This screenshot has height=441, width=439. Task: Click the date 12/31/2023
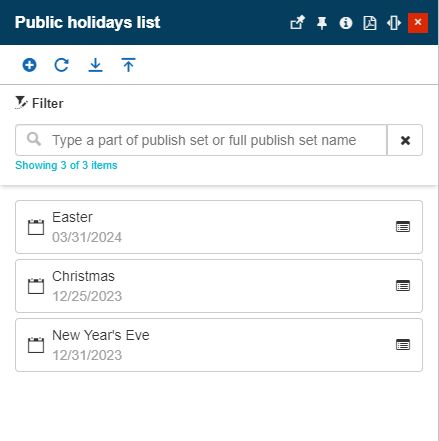click(x=87, y=355)
